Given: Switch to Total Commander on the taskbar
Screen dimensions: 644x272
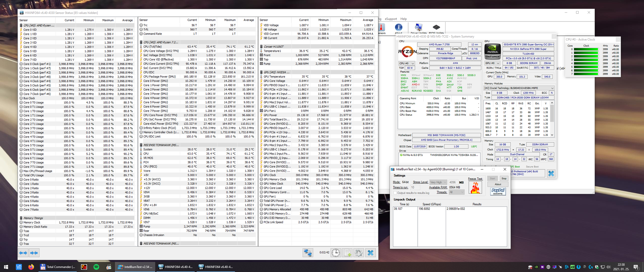Looking at the screenshot, I should [58, 267].
